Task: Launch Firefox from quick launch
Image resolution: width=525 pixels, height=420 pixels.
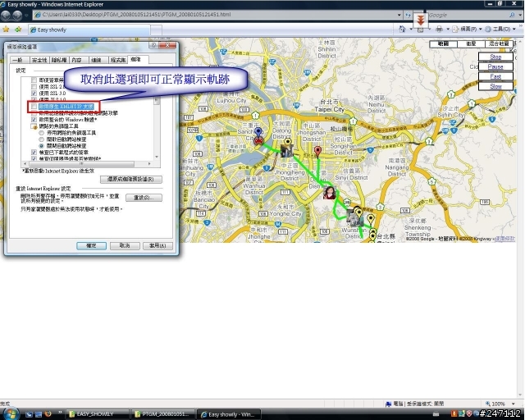Action: (x=48, y=414)
